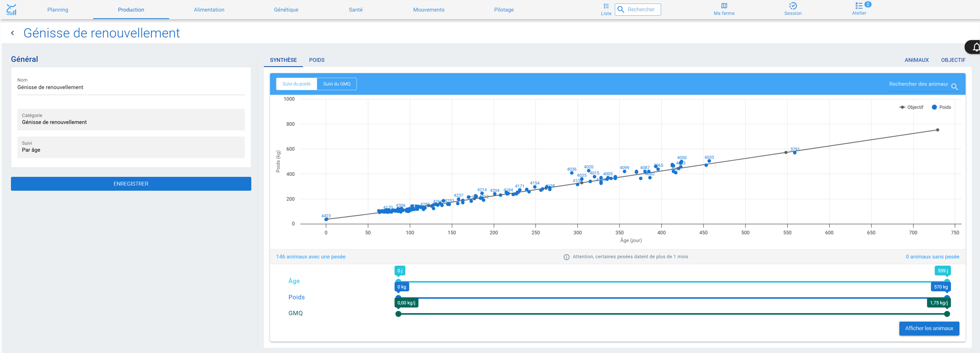The width and height of the screenshot is (980, 353).
Task: Open the Suivi dropdown
Action: (x=131, y=147)
